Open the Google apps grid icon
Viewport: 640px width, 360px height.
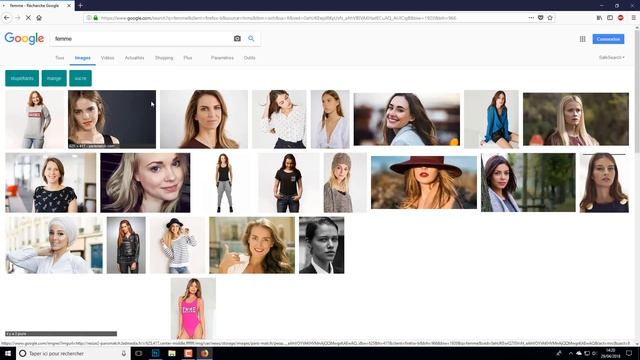(582, 39)
